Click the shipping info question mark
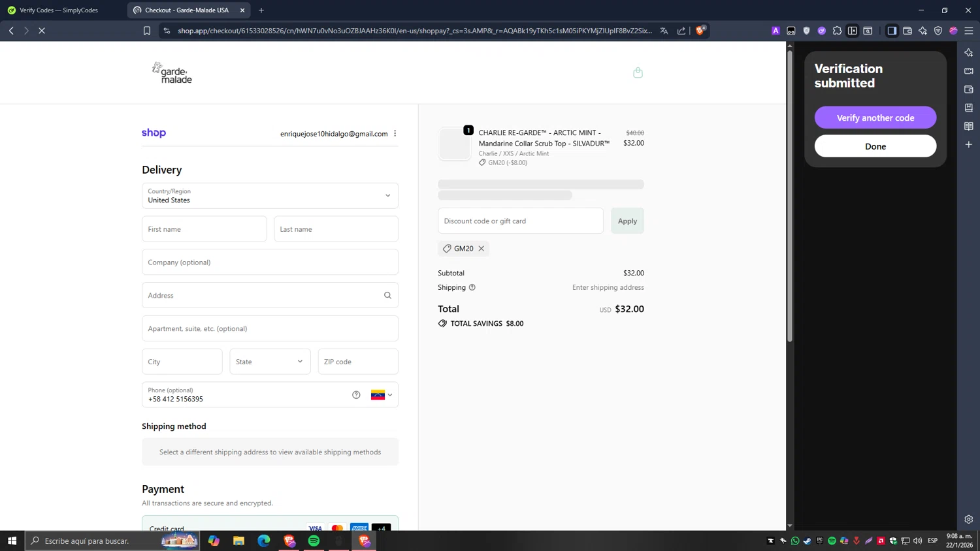980x551 pixels. pos(472,287)
